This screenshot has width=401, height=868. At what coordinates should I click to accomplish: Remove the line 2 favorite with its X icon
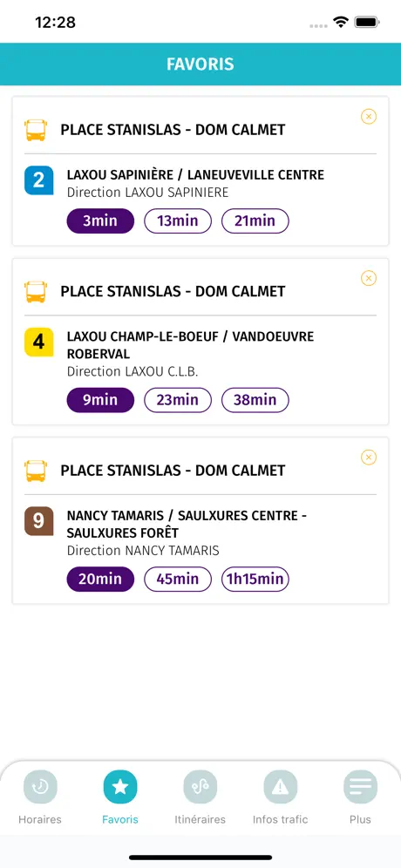click(369, 116)
